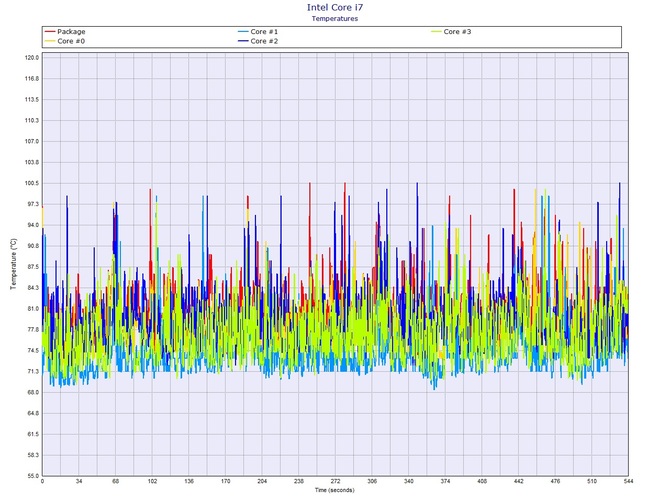
Task: Click the 306 seconds x-axis label
Action: click(x=372, y=481)
